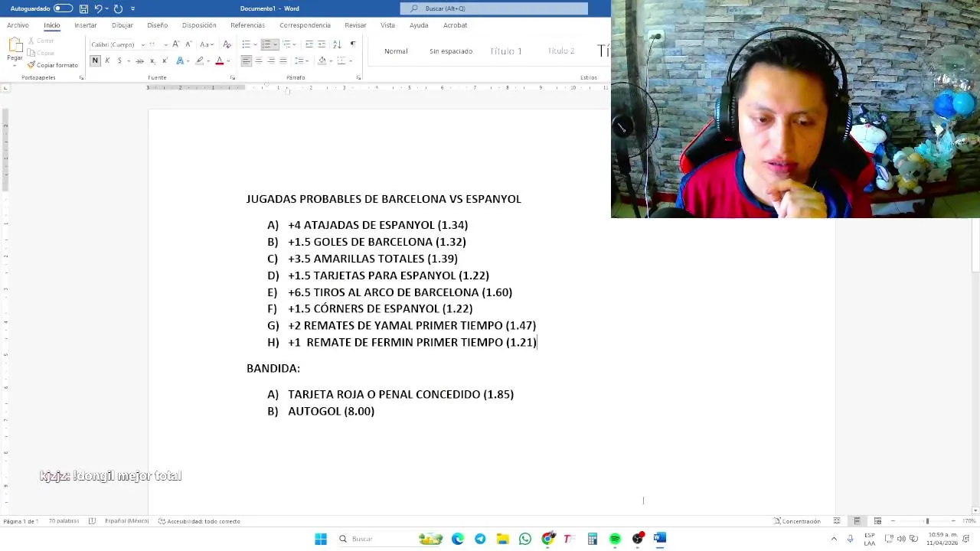The width and height of the screenshot is (980, 551).
Task: Center the text alignment
Action: 259,60
